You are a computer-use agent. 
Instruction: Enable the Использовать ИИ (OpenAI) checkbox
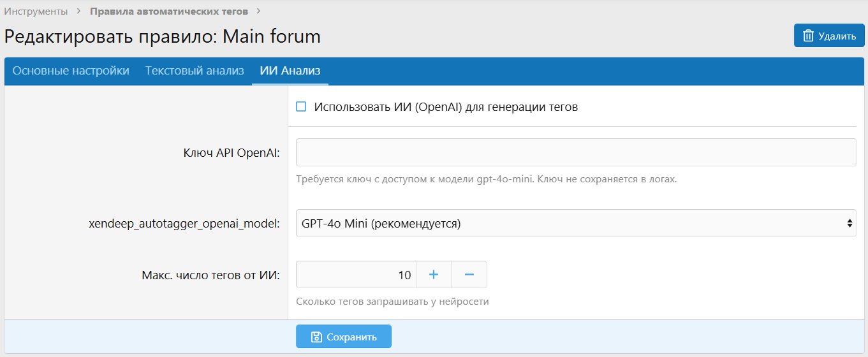pos(301,107)
